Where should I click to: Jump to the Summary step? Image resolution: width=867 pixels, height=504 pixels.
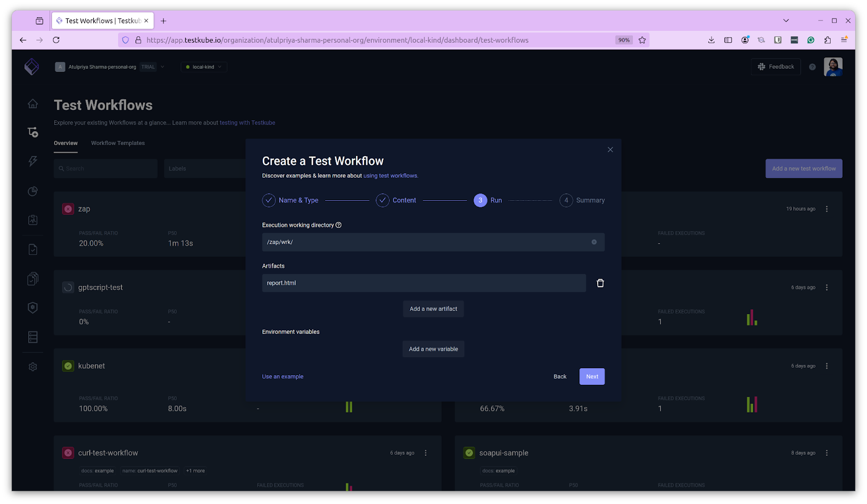pos(582,200)
